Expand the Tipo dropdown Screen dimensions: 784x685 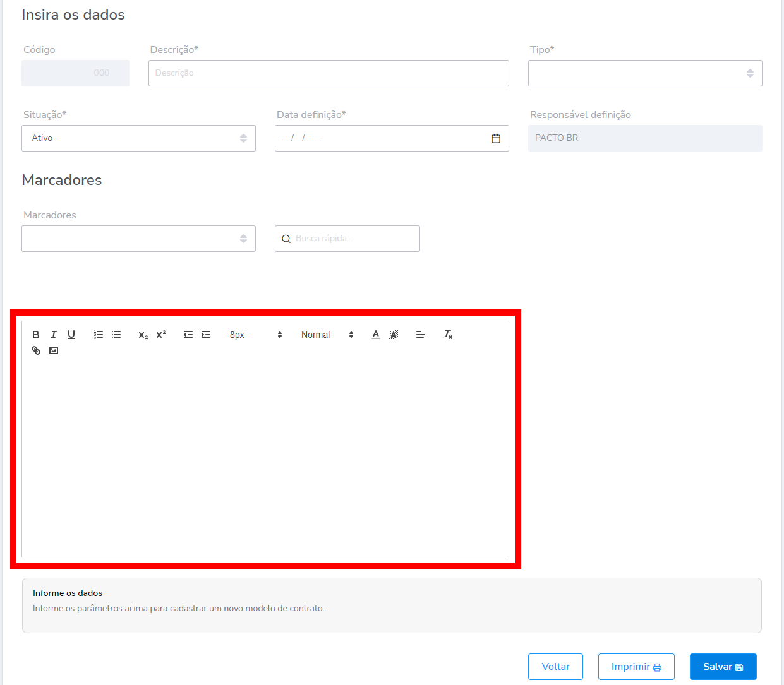coord(644,73)
